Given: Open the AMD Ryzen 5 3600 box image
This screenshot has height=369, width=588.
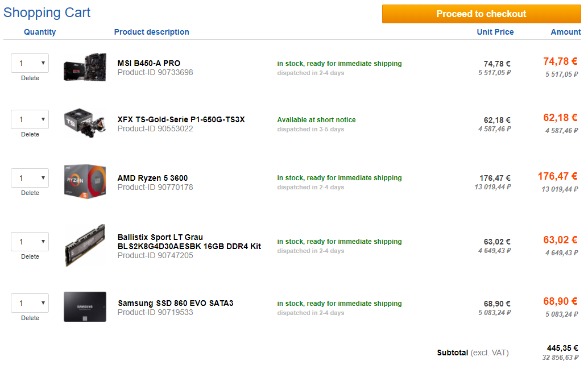Looking at the screenshot, I should click(x=85, y=181).
